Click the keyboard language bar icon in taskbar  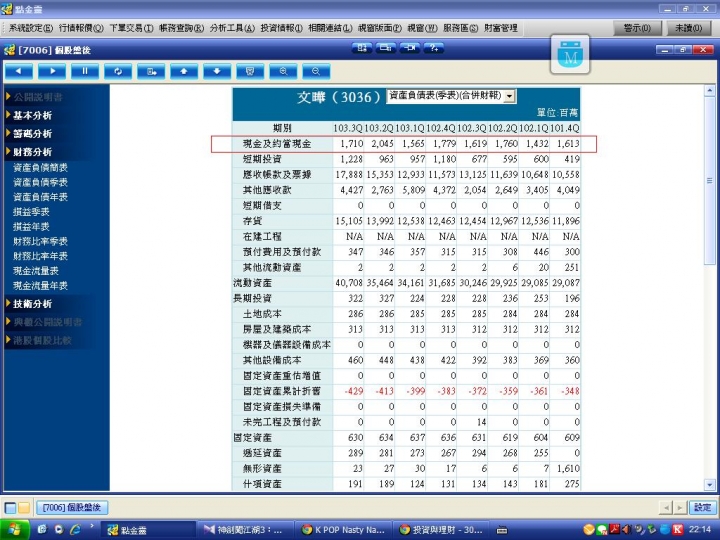click(501, 530)
